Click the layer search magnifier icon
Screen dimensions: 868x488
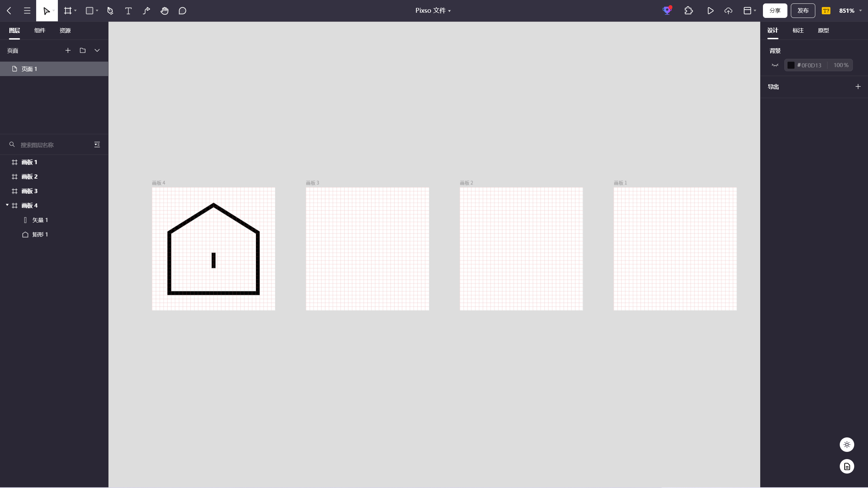pyautogui.click(x=12, y=145)
